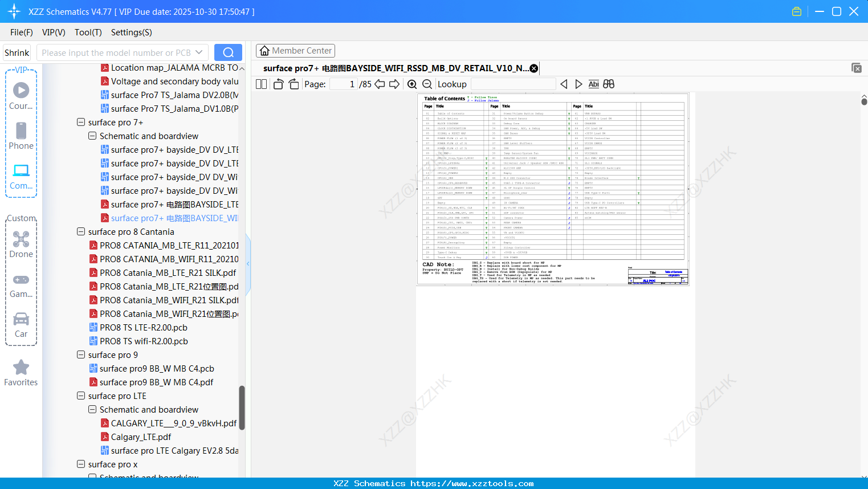Viewport: 868px width, 489px height.
Task: Open surface pro9 BB_W MB C4.pdf
Action: 151,382
